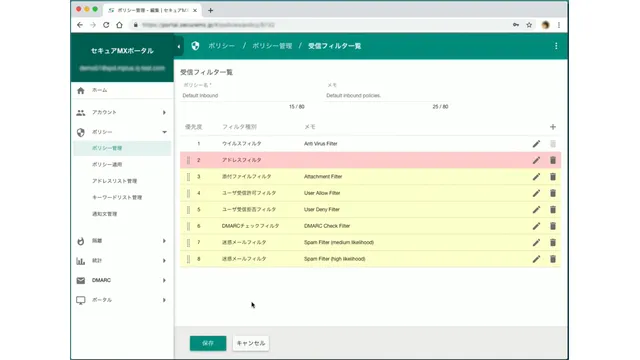Click the policy name field 'Default Inbound'

point(242,96)
